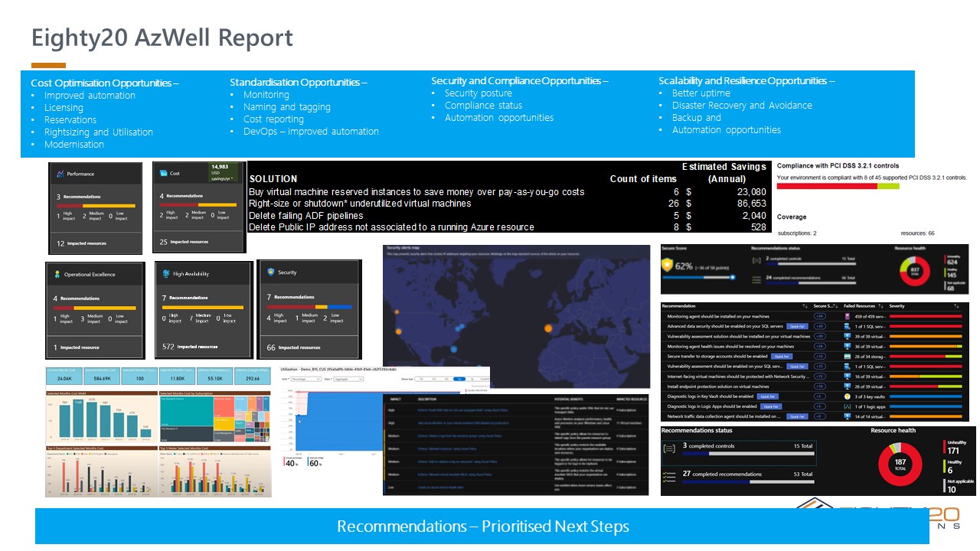Click '572 Impacted resources' on High Availability card
Screen dimensions: 980x551
coord(190,347)
